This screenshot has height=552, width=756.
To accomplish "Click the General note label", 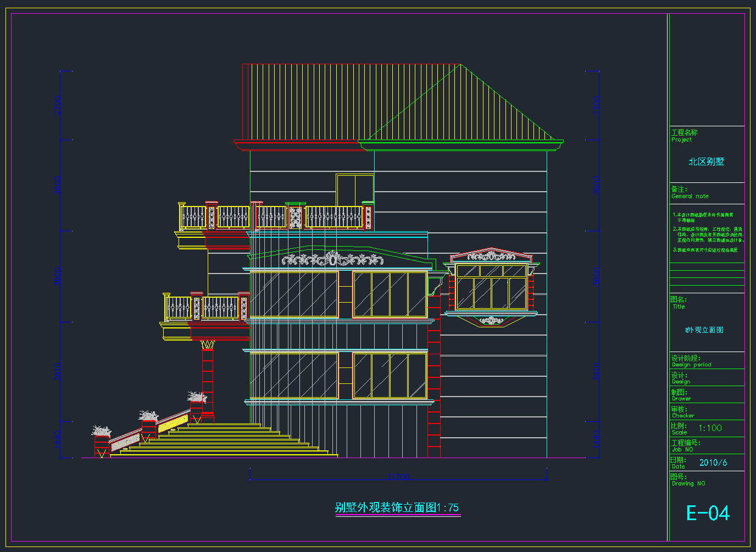I will point(690,196).
